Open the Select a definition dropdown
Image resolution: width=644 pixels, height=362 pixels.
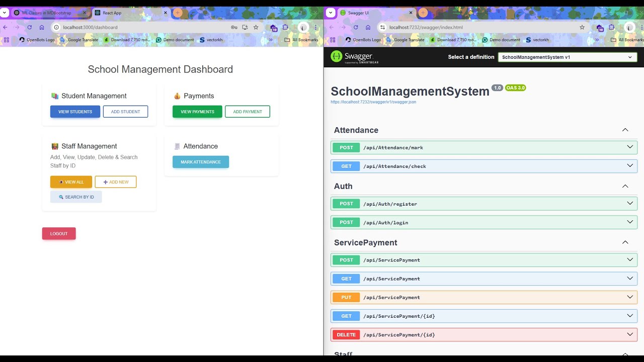click(x=568, y=57)
